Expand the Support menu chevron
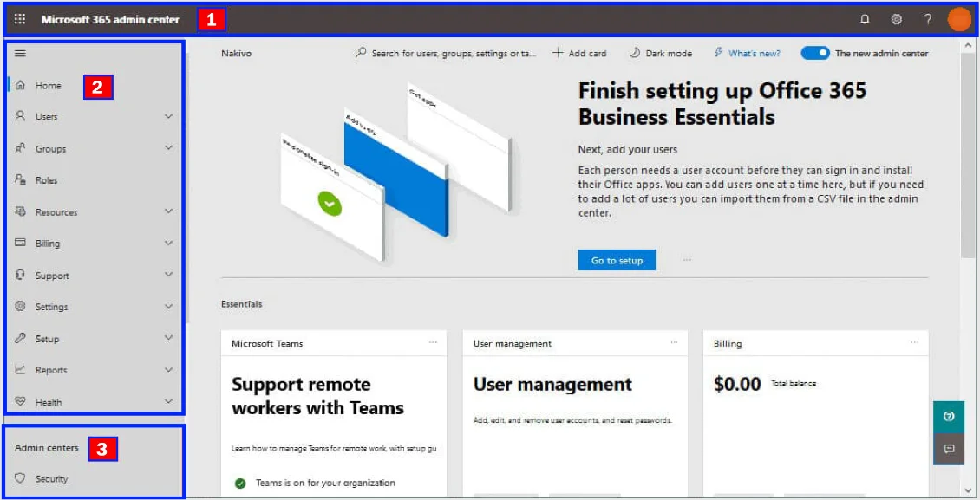The height and width of the screenshot is (500, 980). tap(169, 275)
